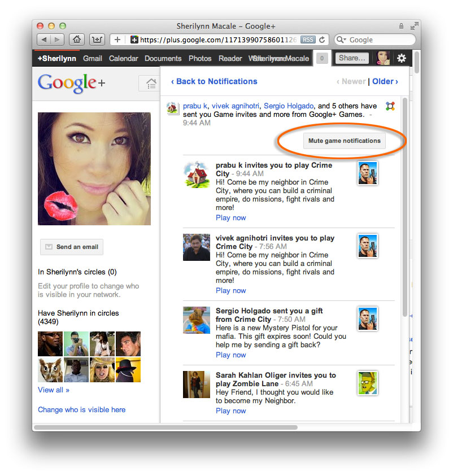Image resolution: width=453 pixels, height=476 pixels.
Task: Click the Google+ logo
Action: pyautogui.click(x=71, y=83)
